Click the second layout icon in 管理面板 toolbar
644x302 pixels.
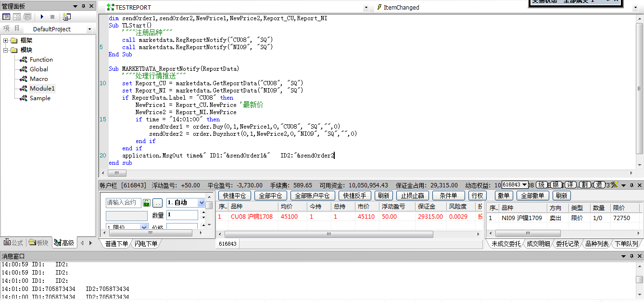17,17
